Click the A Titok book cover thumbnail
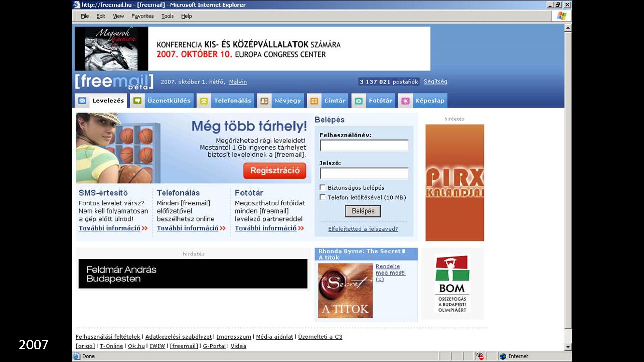 (x=345, y=291)
